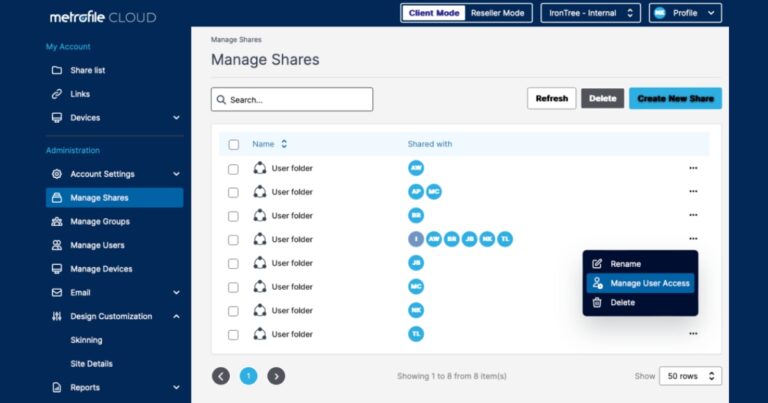Click into the Search input field
Screen dimensions: 768x403
(x=292, y=100)
